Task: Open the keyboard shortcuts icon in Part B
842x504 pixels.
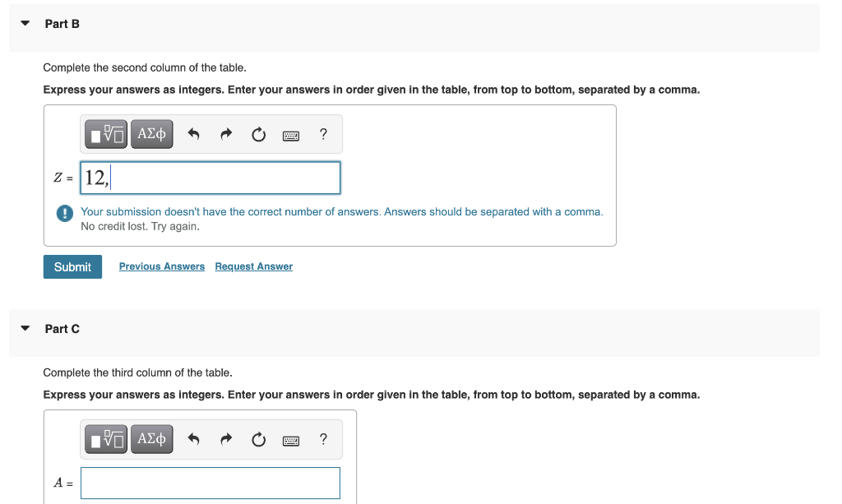Action: click(291, 134)
